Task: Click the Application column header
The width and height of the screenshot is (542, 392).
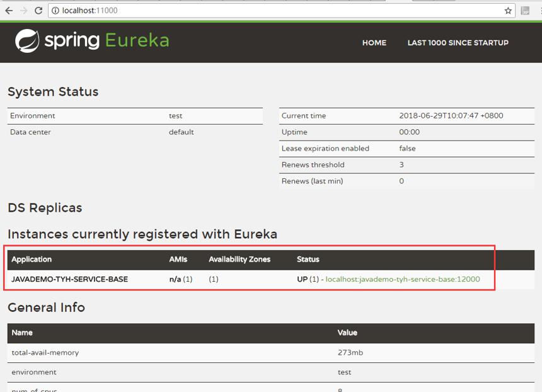Action: click(x=32, y=259)
